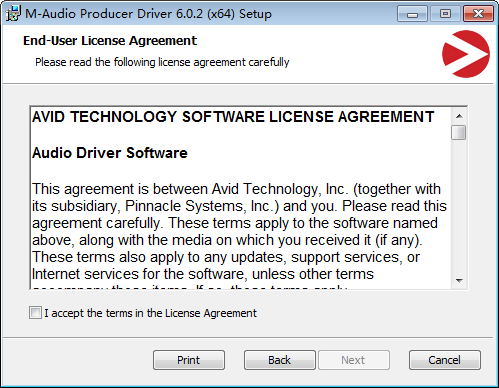Click the scroll down arrow of license text

(459, 281)
